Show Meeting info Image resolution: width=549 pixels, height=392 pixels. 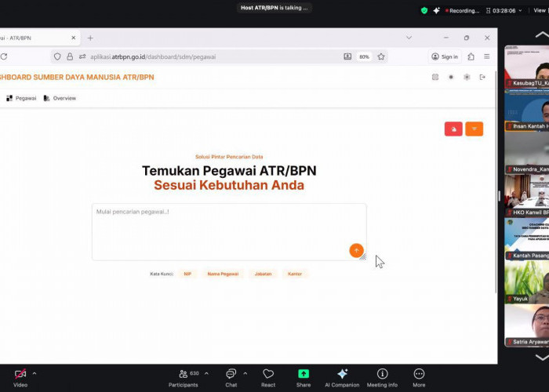click(x=383, y=378)
